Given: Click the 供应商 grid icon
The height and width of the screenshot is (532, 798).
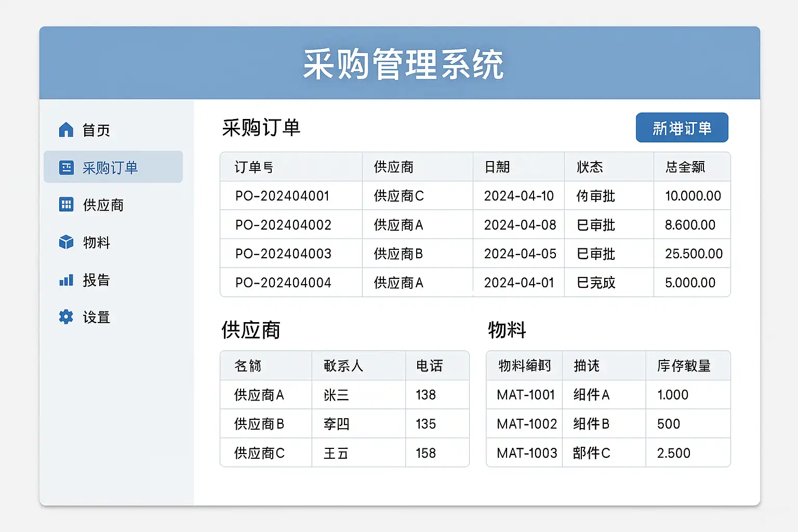Looking at the screenshot, I should (66, 205).
